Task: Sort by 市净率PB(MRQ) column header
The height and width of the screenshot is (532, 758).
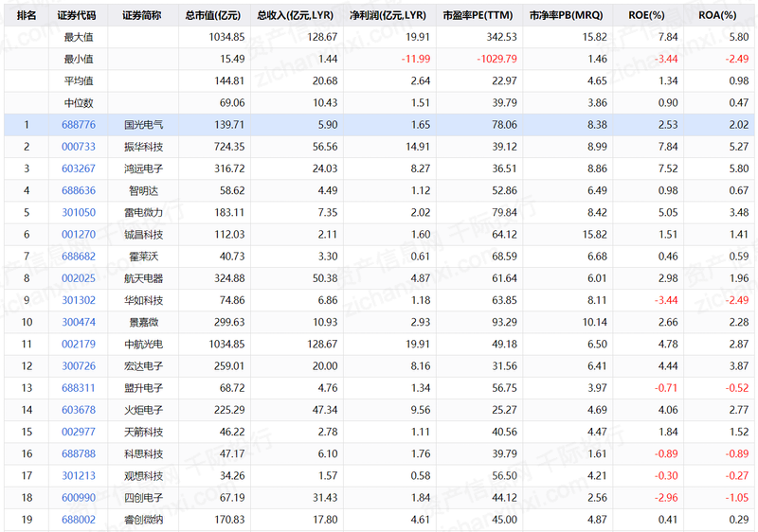Action: (566, 15)
